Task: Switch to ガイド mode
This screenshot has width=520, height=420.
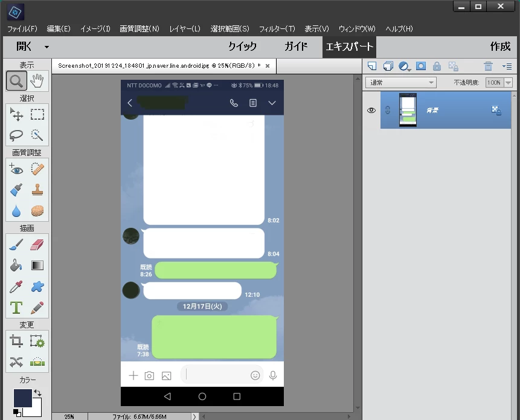Action: coord(296,47)
